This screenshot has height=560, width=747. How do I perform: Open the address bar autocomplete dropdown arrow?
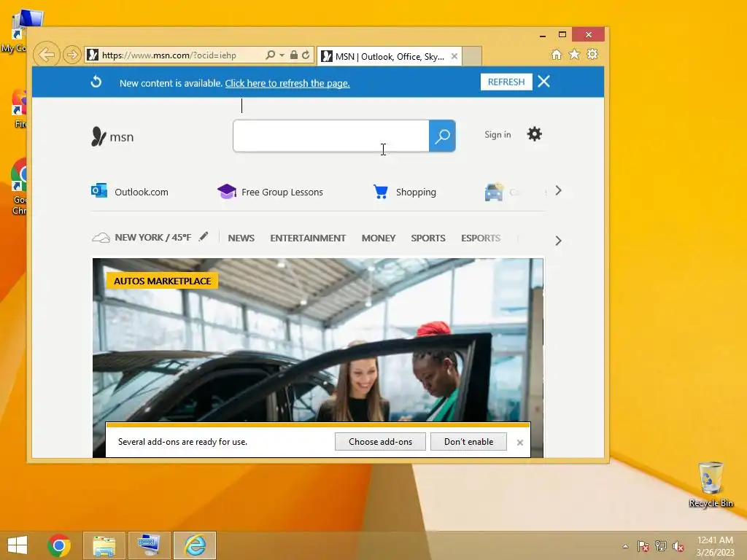(x=282, y=55)
